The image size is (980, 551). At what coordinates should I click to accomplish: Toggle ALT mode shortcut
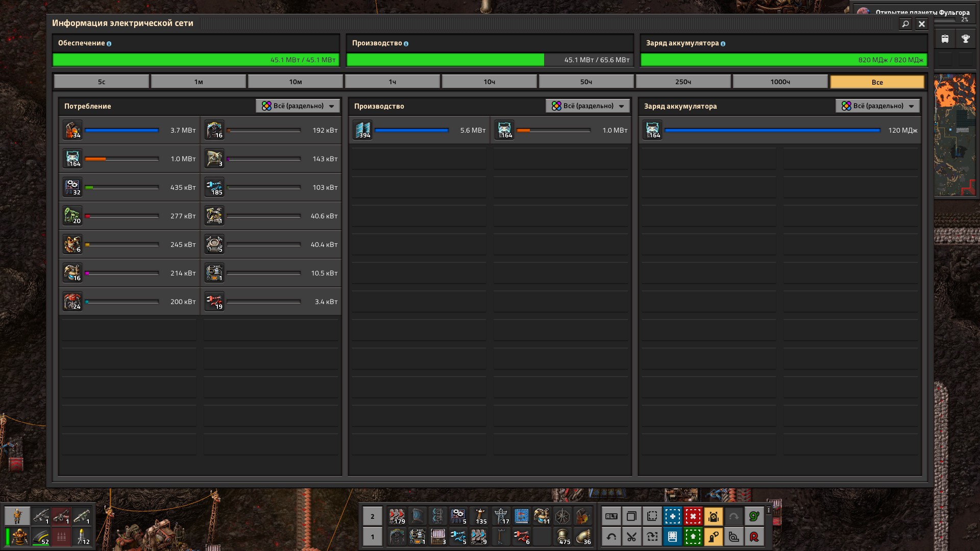pyautogui.click(x=611, y=516)
